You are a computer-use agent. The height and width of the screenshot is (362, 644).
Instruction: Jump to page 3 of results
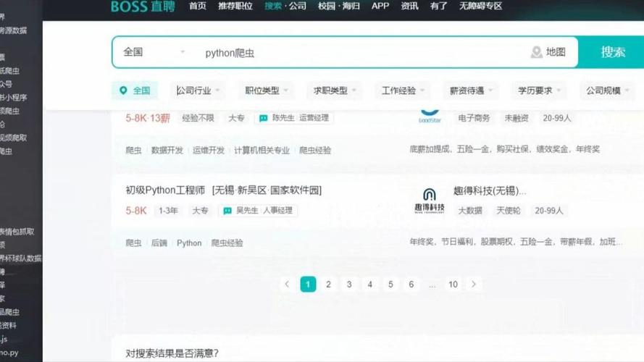349,285
